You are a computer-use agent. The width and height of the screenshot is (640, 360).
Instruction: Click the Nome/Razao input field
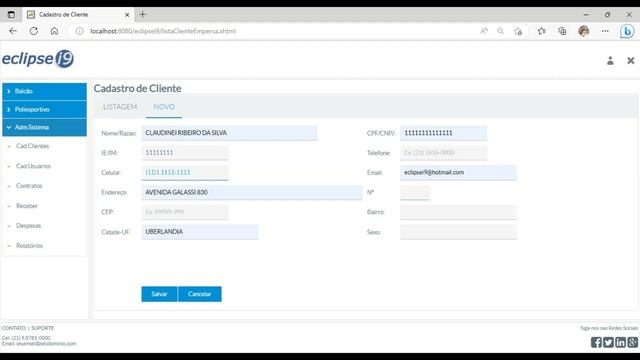(x=229, y=133)
